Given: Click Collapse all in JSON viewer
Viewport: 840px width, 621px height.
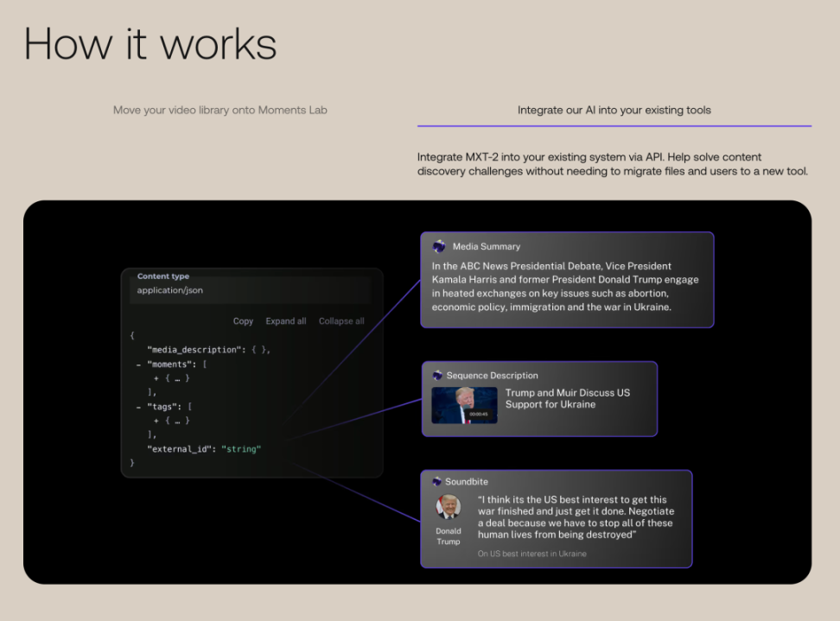Looking at the screenshot, I should click(x=341, y=321).
